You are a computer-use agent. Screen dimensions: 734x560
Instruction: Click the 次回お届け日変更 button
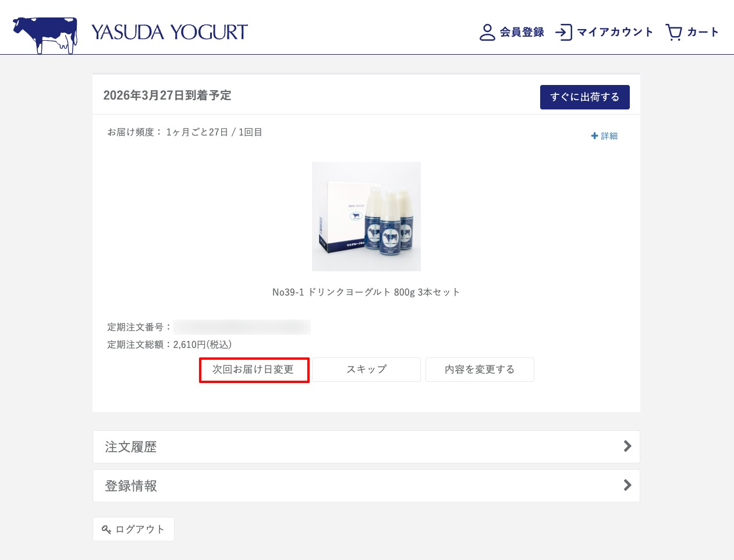tap(254, 370)
